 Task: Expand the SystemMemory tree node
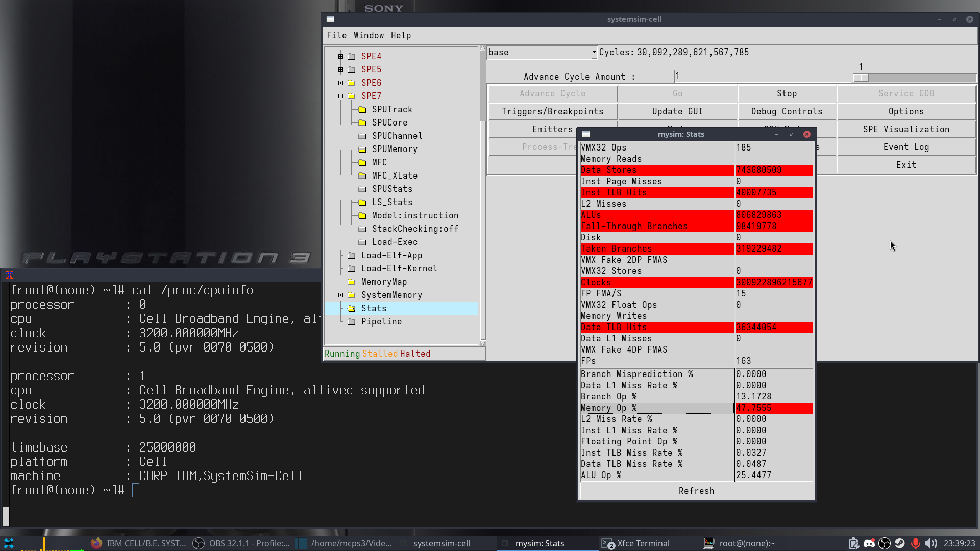341,295
